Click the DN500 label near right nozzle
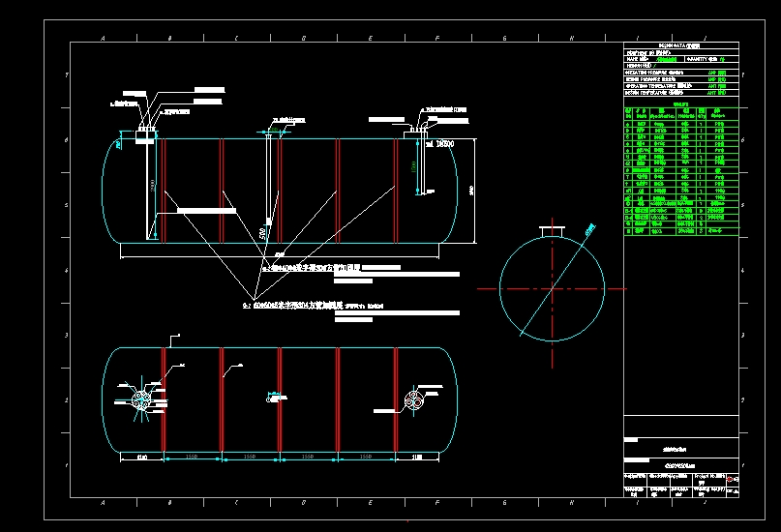The width and height of the screenshot is (781, 532). click(439, 144)
